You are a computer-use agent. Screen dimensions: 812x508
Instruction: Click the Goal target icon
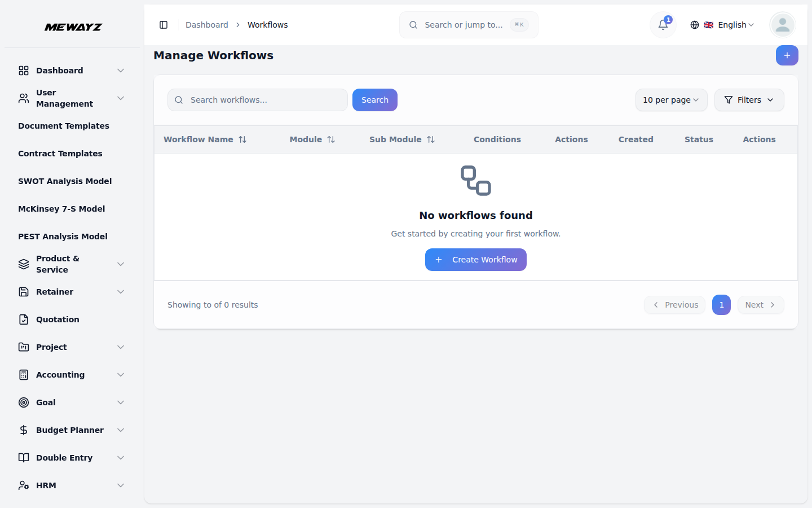[23, 402]
